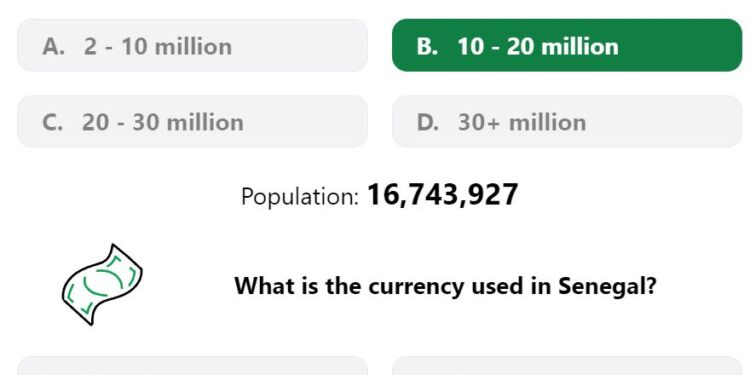Choose answer C. 20 - 30 million
Screen dimensions: 750x375
point(192,121)
